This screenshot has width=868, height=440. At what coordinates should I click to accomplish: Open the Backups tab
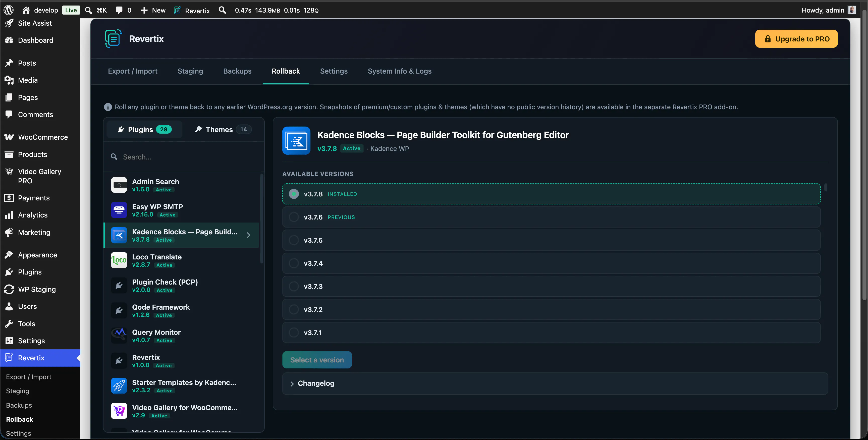pyautogui.click(x=237, y=71)
